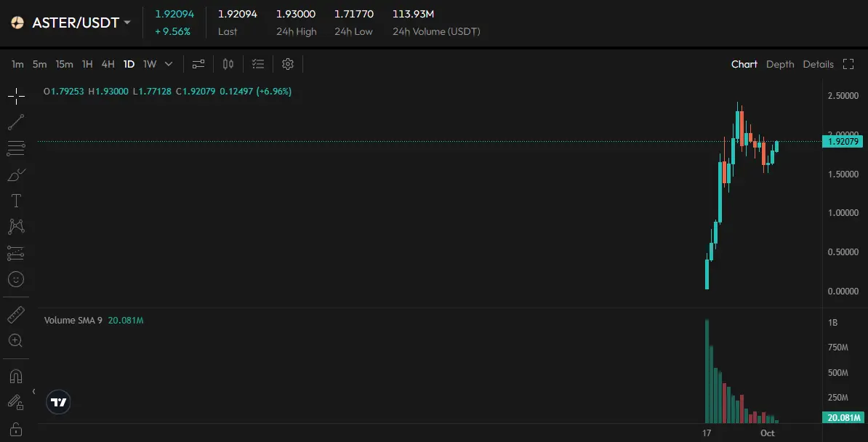Expand the ASTER/USDT pair dropdown

coord(127,23)
